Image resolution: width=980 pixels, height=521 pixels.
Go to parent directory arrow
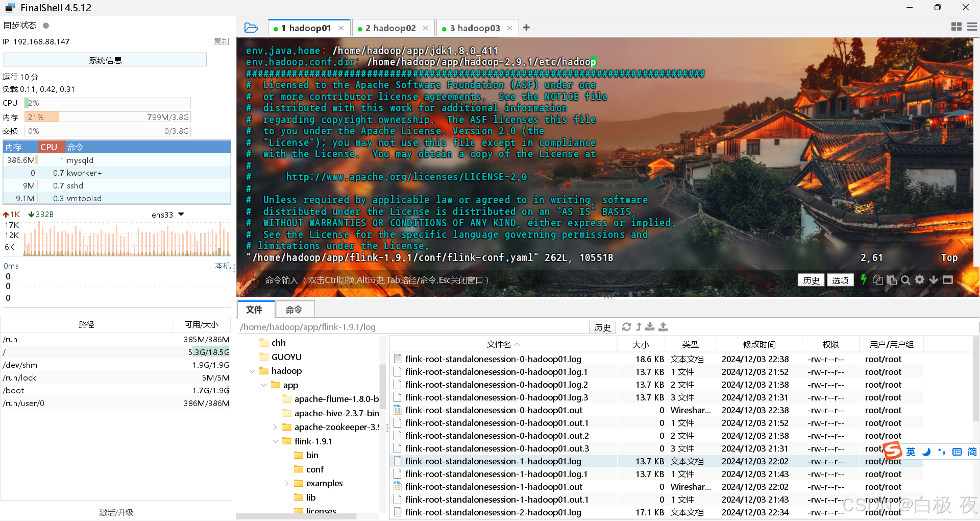(639, 326)
